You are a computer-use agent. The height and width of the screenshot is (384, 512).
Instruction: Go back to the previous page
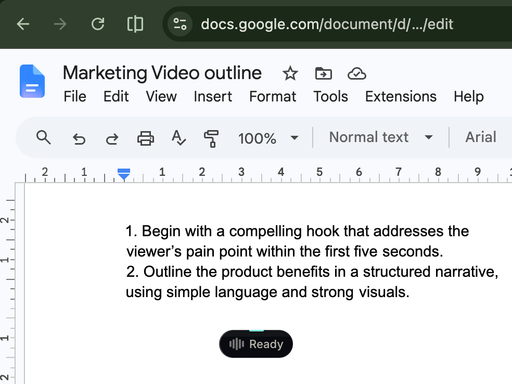[23, 24]
